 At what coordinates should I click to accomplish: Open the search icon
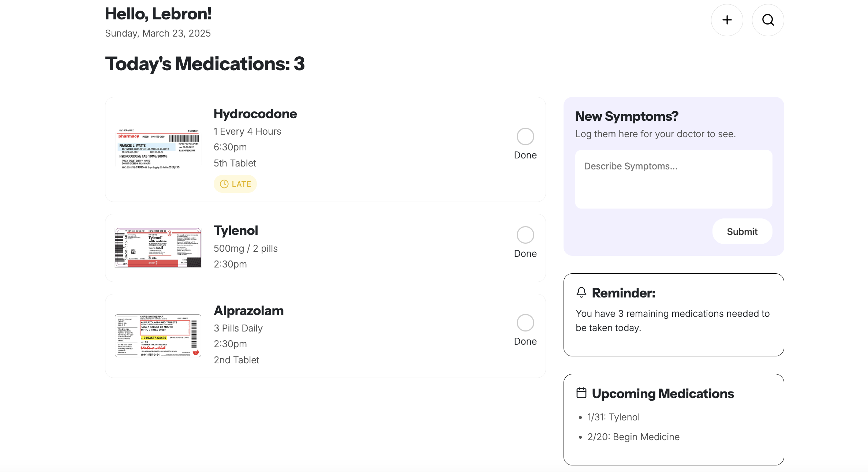[x=768, y=20]
